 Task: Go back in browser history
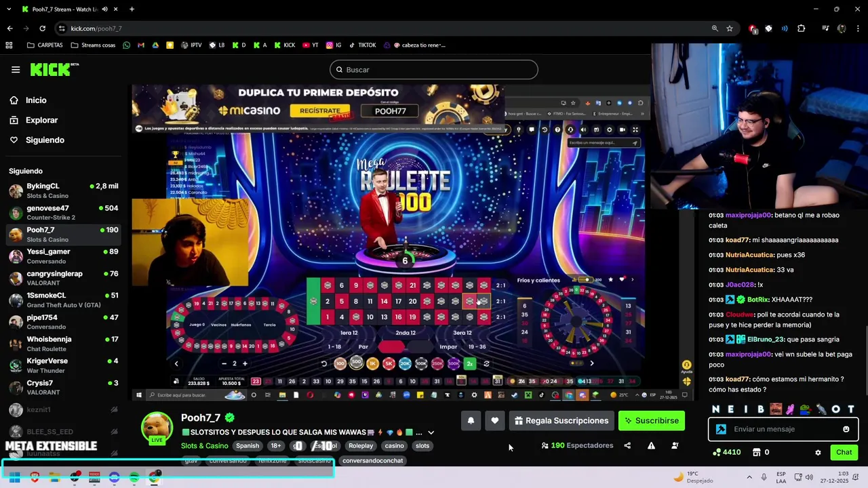click(9, 28)
